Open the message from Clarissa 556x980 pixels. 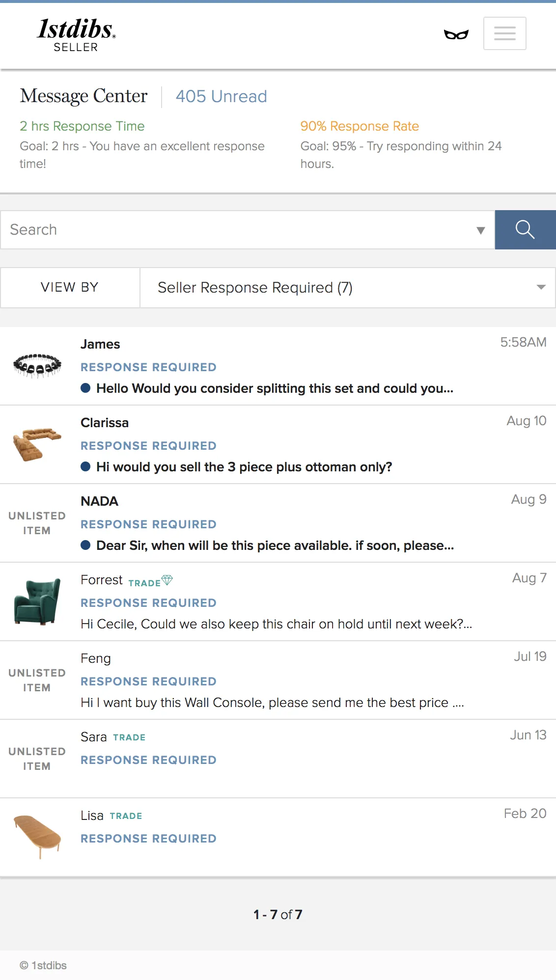278,445
